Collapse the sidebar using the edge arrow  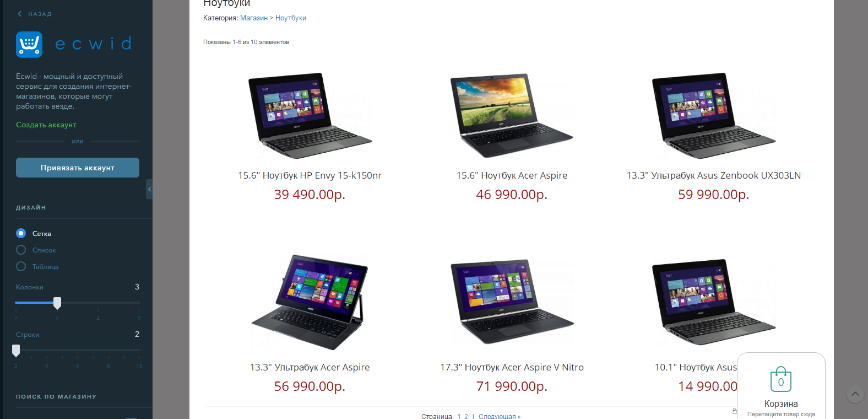(149, 189)
